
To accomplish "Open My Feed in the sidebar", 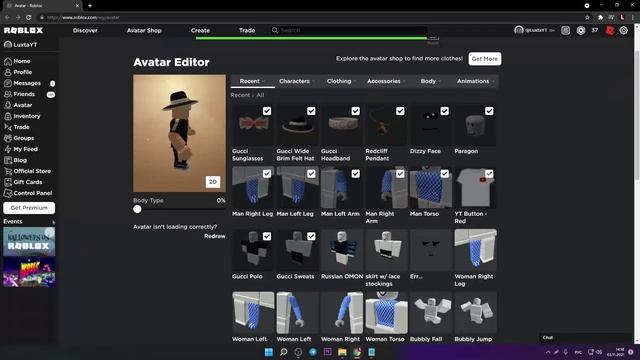I will pyautogui.click(x=21, y=149).
